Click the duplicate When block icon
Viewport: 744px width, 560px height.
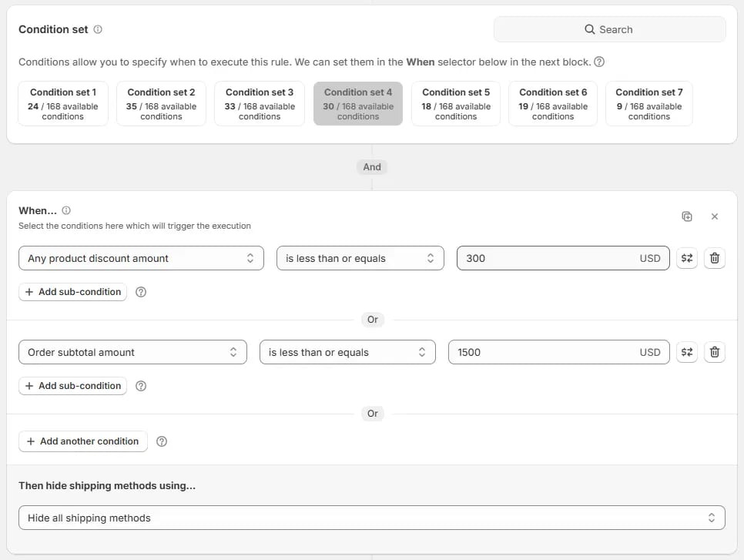coord(686,216)
